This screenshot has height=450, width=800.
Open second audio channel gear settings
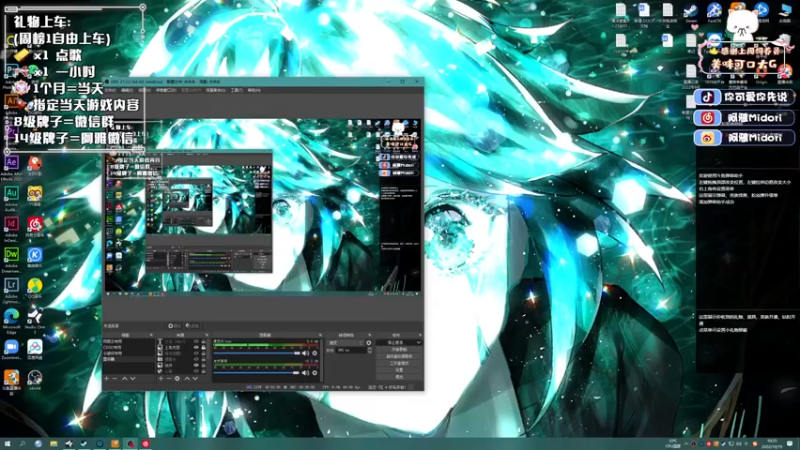(x=315, y=372)
